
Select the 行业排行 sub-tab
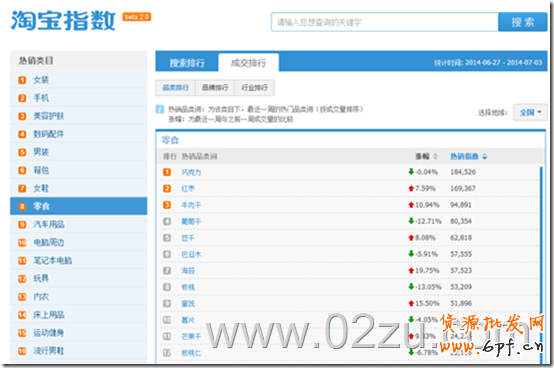[x=254, y=88]
